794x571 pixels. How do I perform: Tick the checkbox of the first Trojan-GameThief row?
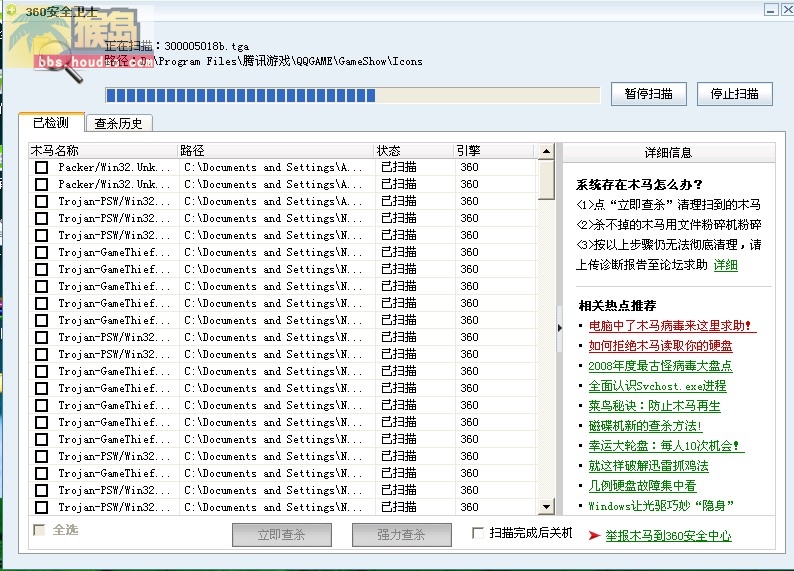coord(42,252)
